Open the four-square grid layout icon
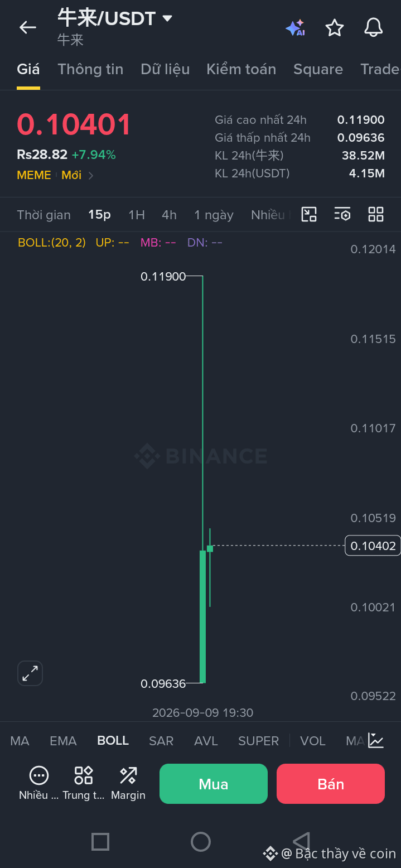The height and width of the screenshot is (868, 401). click(376, 214)
